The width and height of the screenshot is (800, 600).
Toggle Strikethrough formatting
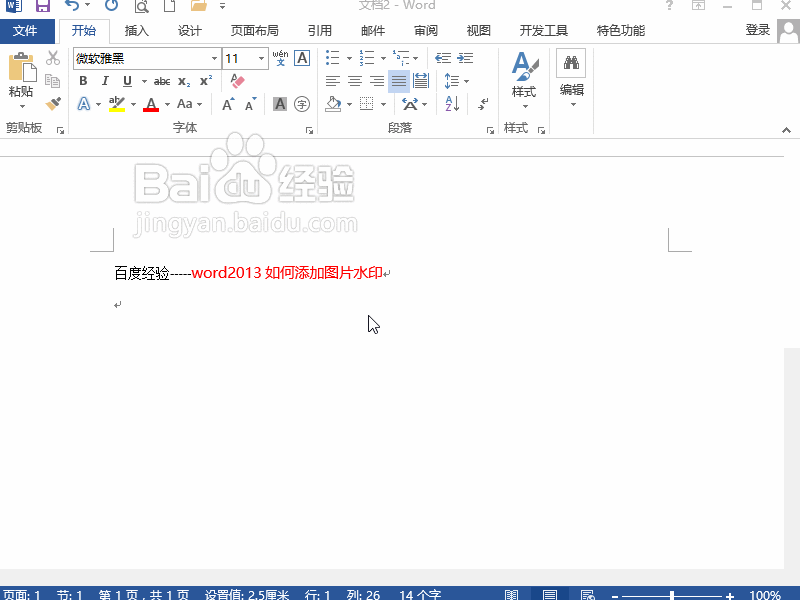click(x=162, y=81)
